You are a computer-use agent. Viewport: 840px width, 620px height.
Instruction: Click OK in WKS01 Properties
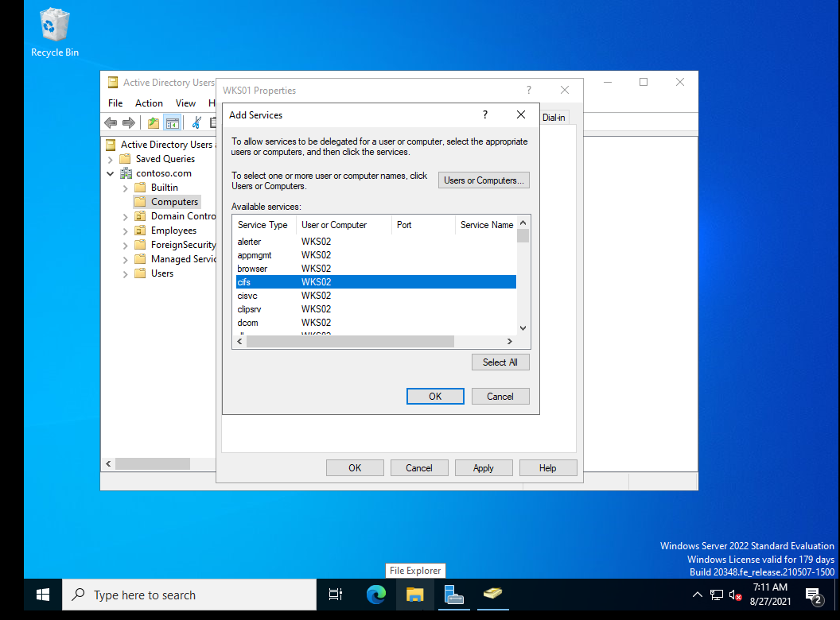coord(355,468)
